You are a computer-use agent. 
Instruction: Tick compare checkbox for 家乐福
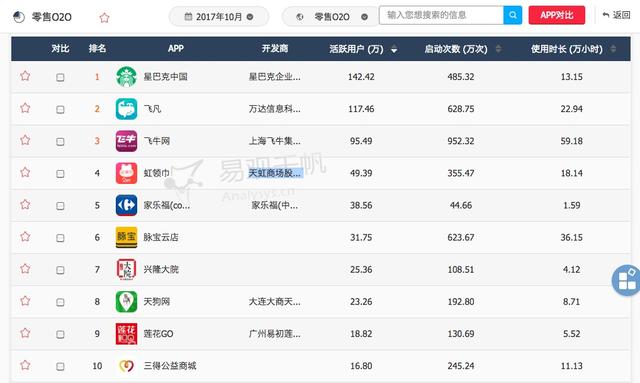(x=60, y=206)
